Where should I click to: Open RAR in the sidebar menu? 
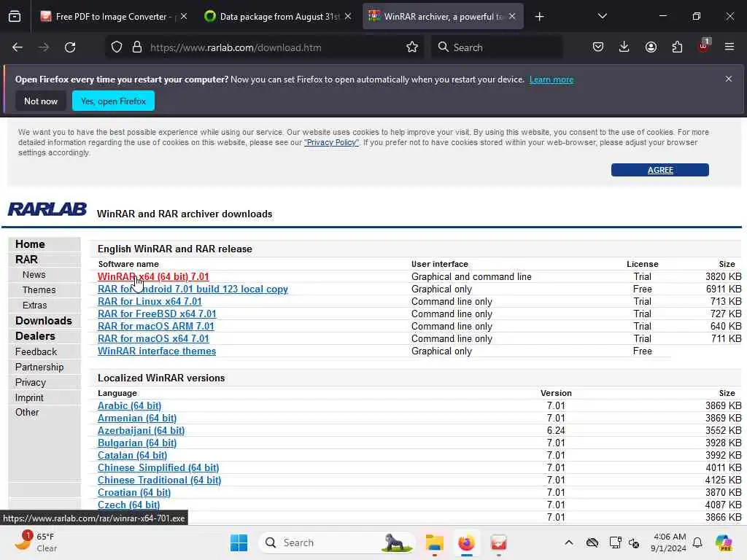[x=26, y=259]
